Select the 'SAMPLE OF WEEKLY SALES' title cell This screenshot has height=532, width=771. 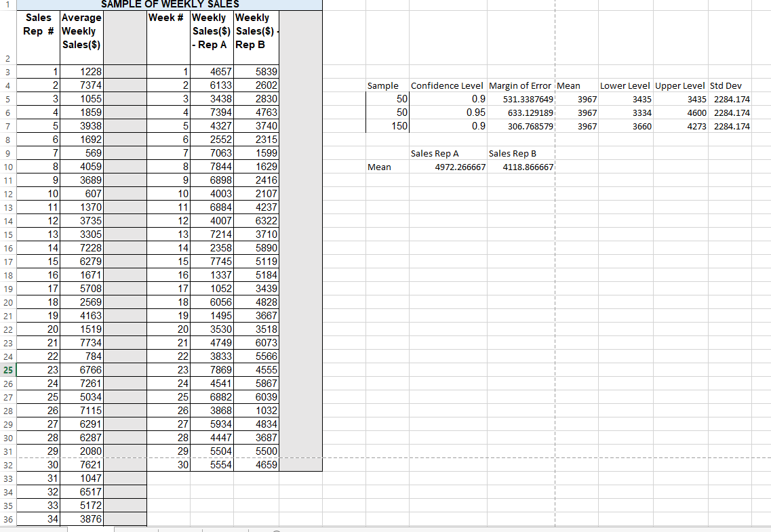pyautogui.click(x=170, y=5)
